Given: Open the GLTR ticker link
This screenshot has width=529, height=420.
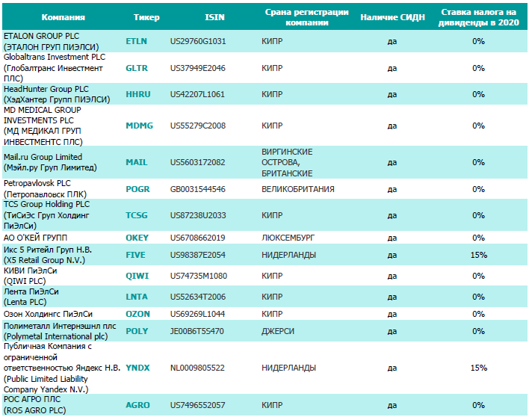Looking at the screenshot, I should click(x=137, y=68).
